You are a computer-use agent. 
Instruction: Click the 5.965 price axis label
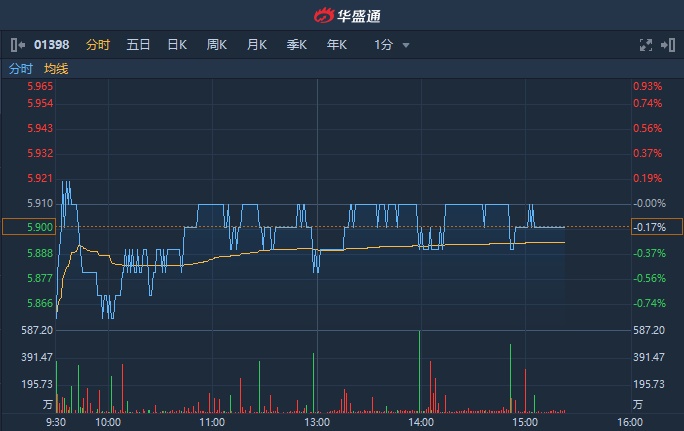tap(40, 86)
